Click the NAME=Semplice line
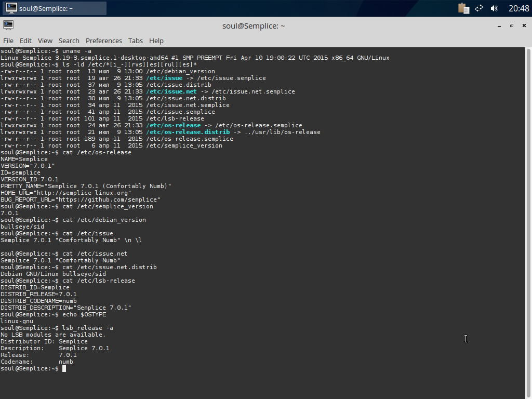This screenshot has width=532, height=399. pos(24,159)
